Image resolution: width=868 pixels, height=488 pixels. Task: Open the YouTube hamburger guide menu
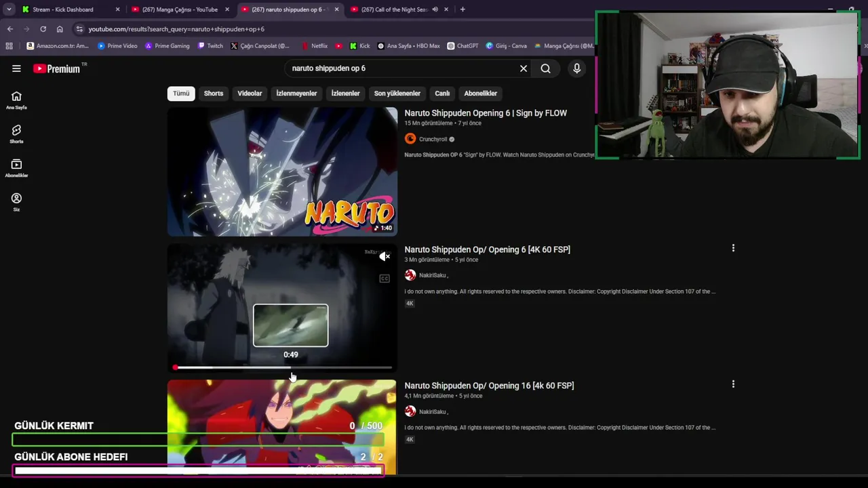(16, 68)
